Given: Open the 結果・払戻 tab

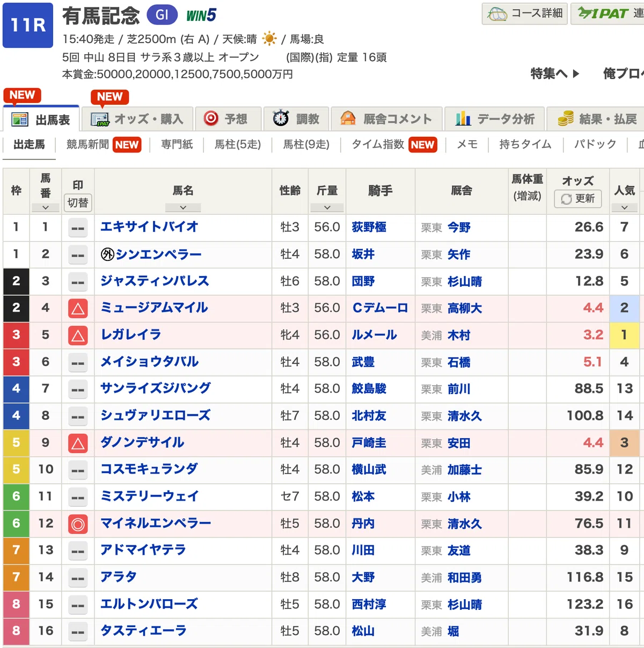Looking at the screenshot, I should coord(596,119).
